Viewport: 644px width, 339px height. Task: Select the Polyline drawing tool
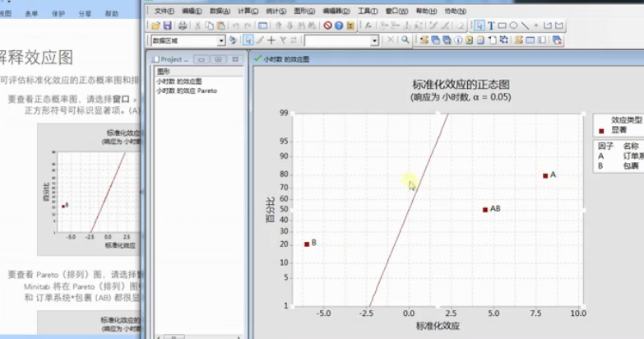click(548, 26)
